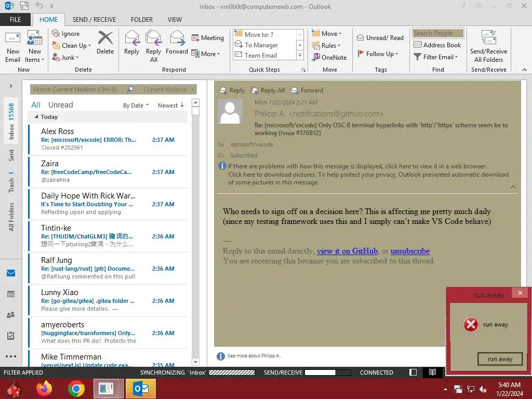Reply with a Meeting
Viewport: 532px width, 399px height.
pyautogui.click(x=208, y=37)
